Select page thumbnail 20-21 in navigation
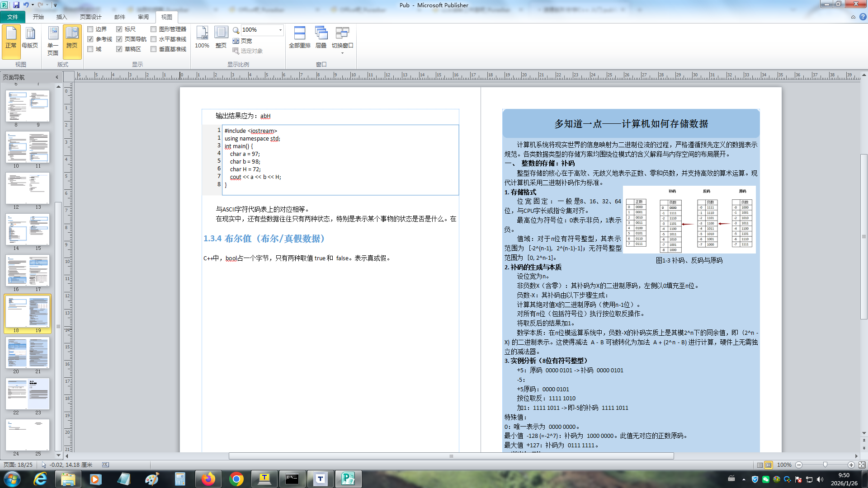Viewport: 868px width, 488px height. pos(28,353)
